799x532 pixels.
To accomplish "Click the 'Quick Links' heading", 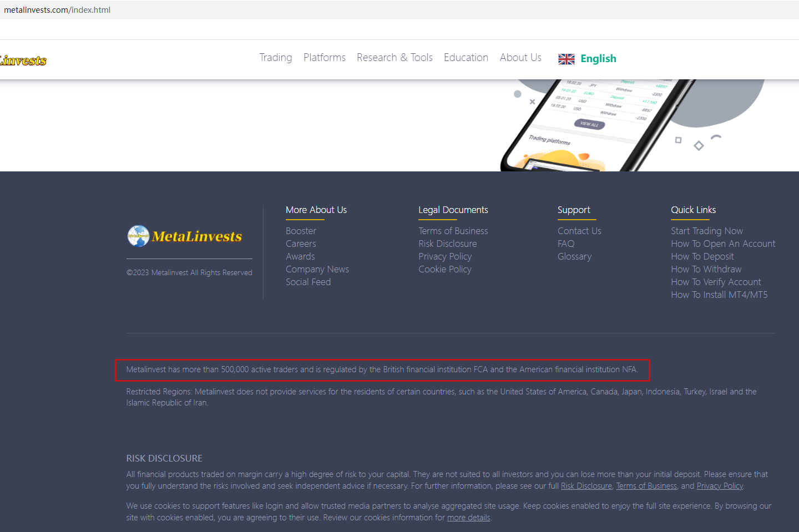I will click(x=694, y=210).
